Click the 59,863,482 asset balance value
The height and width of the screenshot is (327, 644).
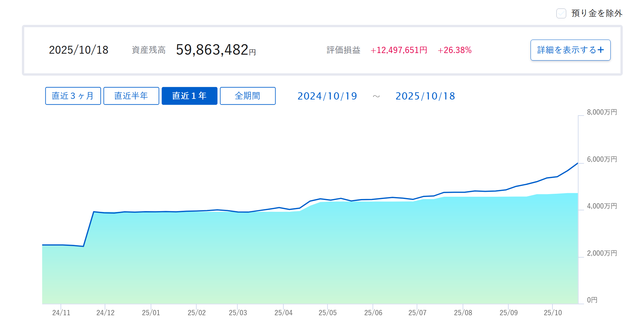click(x=212, y=50)
